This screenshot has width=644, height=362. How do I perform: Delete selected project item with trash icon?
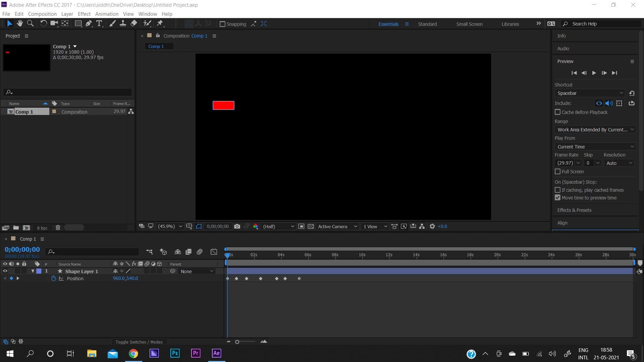point(58,228)
